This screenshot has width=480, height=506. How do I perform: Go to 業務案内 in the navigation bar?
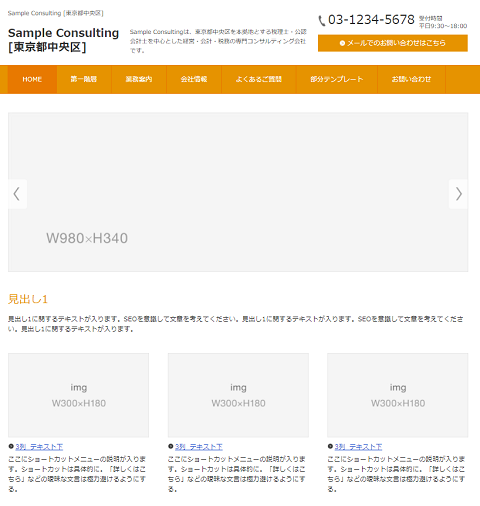point(139,79)
